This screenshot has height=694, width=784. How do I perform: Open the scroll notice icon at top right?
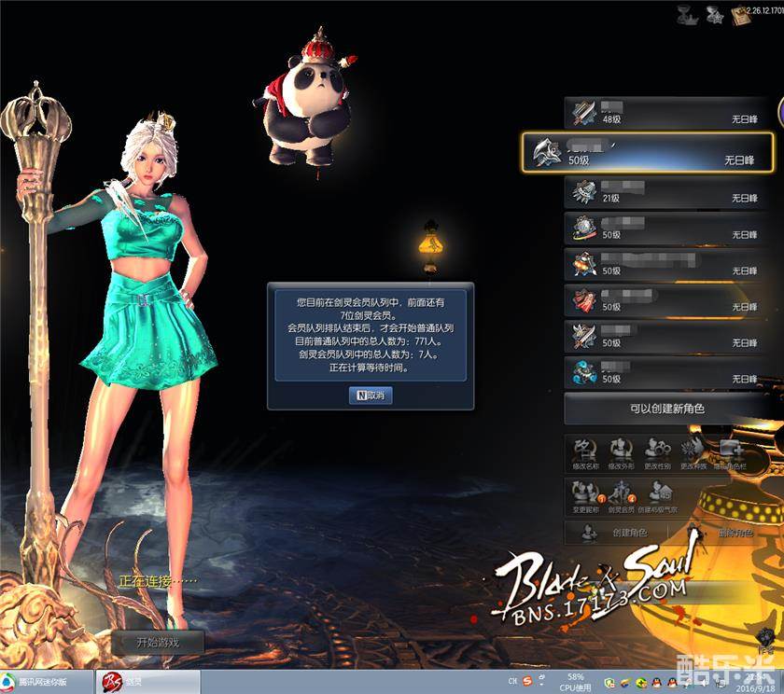[743, 15]
